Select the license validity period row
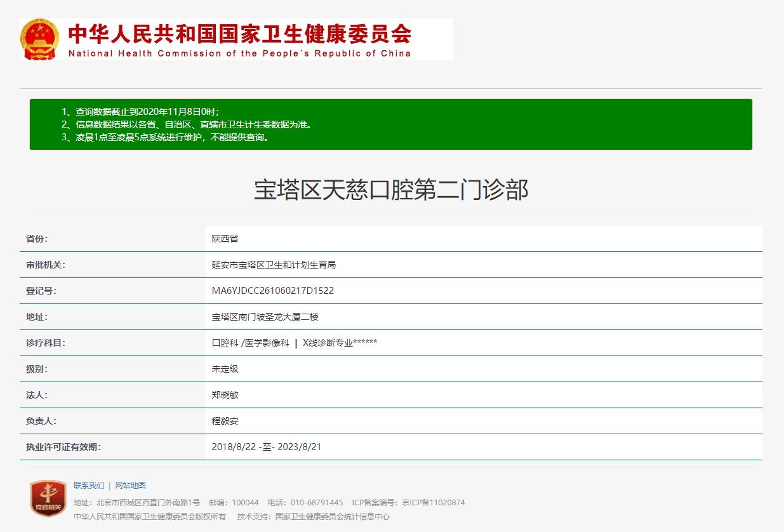 [x=267, y=446]
